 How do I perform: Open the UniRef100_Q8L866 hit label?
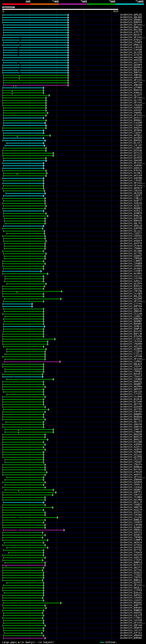[131, 17]
